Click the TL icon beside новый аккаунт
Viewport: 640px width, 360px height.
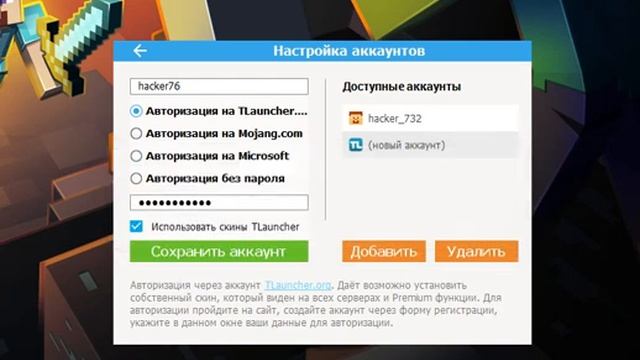tap(356, 145)
